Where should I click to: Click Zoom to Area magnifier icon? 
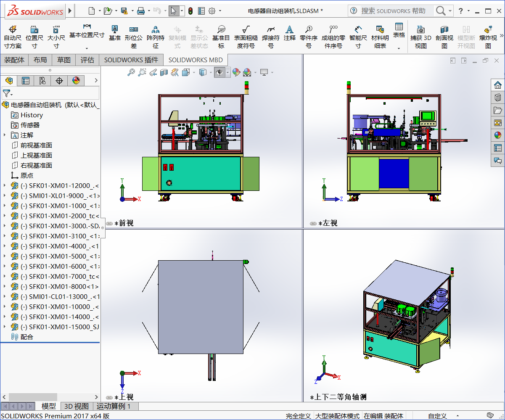click(x=142, y=72)
